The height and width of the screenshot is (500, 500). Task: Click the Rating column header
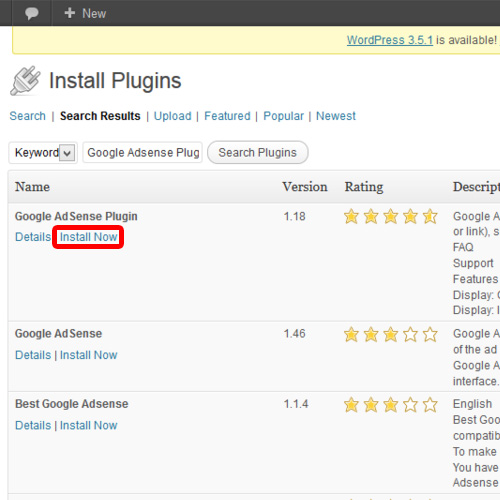(x=364, y=187)
